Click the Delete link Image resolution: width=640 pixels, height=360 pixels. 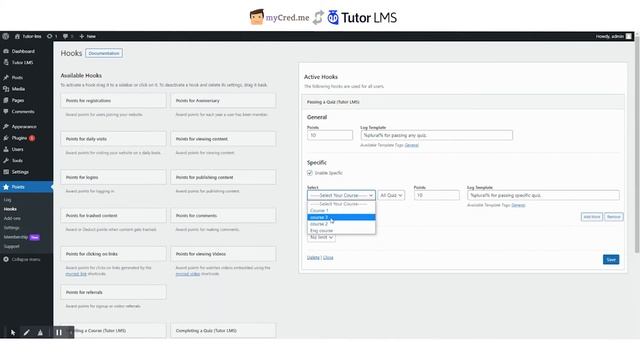point(313,258)
